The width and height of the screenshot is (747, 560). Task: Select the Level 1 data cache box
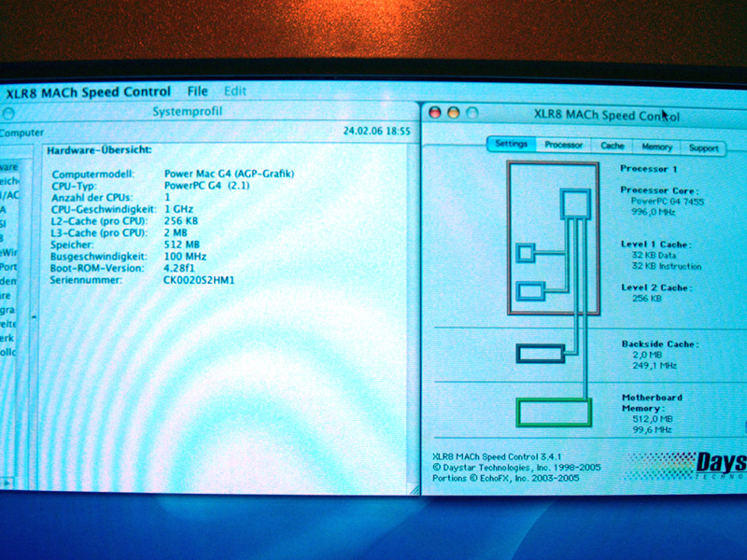tap(526, 253)
